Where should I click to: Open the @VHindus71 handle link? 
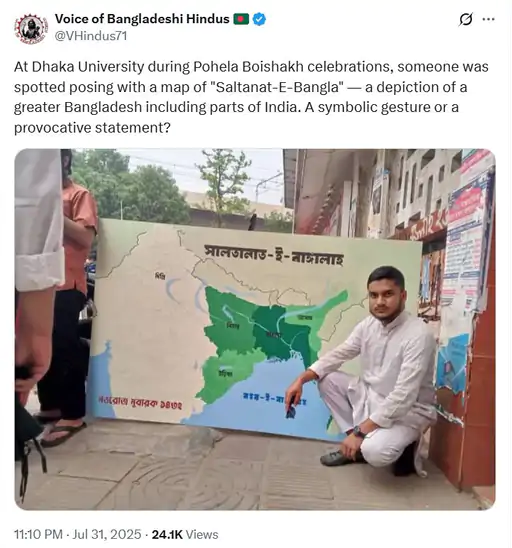pyautogui.click(x=91, y=36)
